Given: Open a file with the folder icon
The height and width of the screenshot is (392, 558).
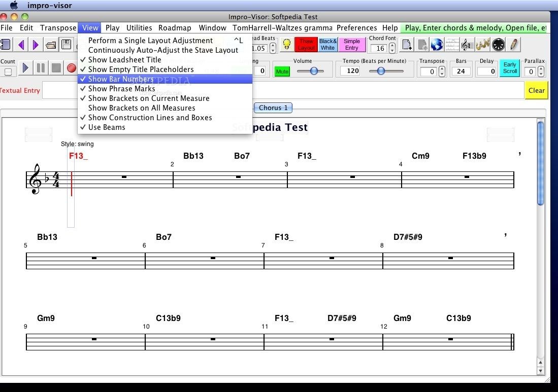Looking at the screenshot, I should (x=51, y=45).
